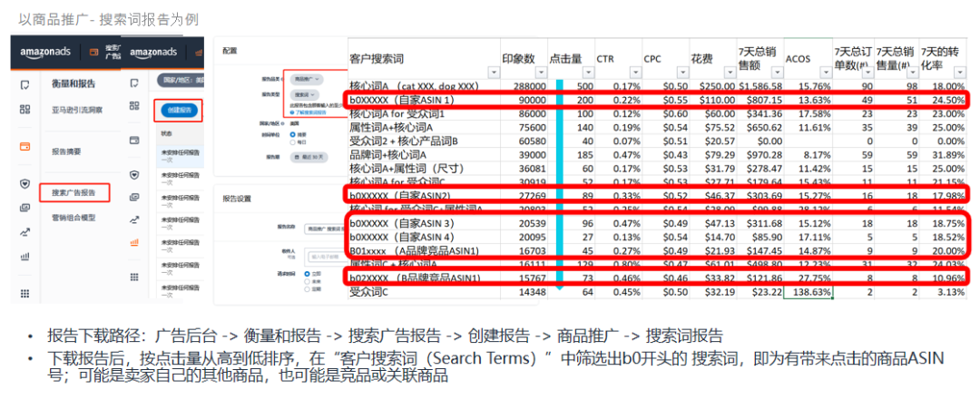Choose the 定期 delivery time radio option
Viewport: 980px width, 419px height.
click(x=307, y=288)
